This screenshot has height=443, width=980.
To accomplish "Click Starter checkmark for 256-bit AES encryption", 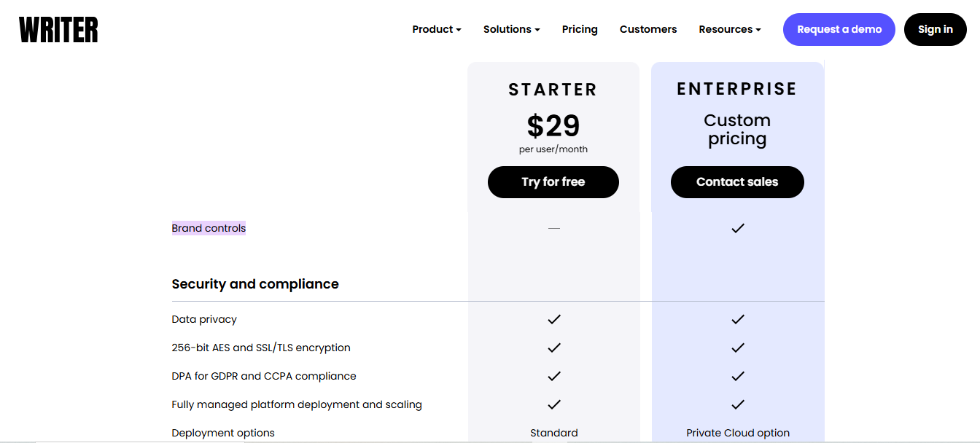I will [554, 348].
